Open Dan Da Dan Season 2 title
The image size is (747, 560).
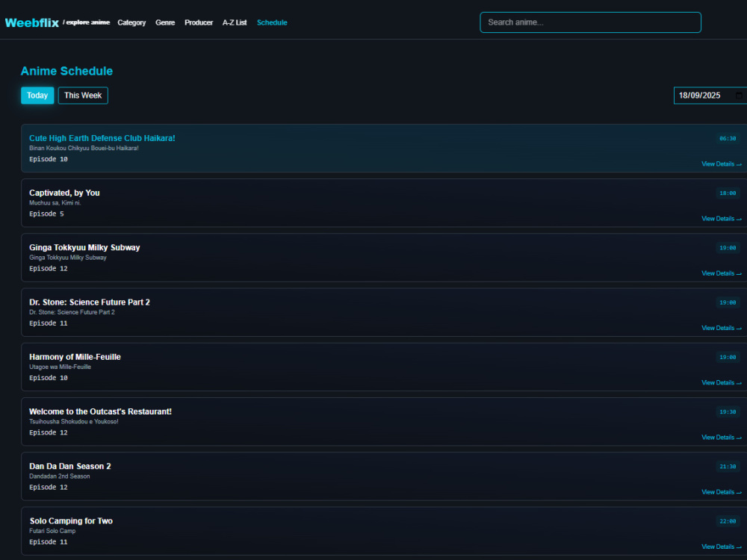(x=70, y=466)
